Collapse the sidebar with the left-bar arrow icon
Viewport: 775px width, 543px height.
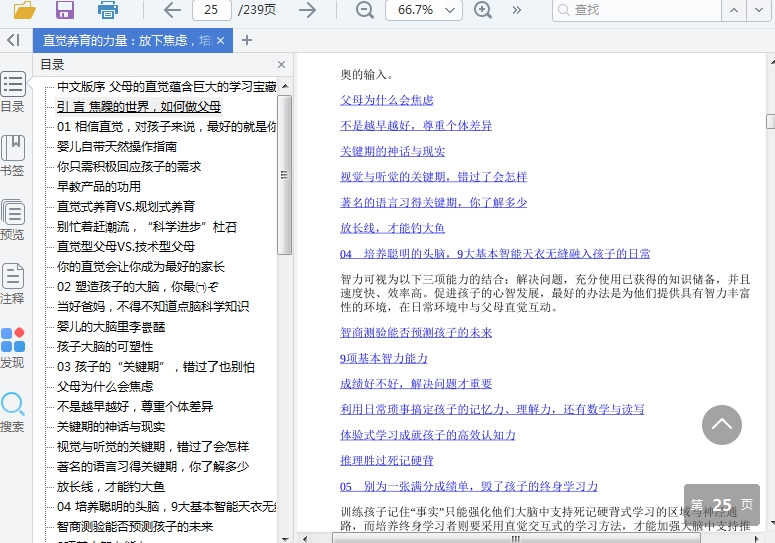13,40
